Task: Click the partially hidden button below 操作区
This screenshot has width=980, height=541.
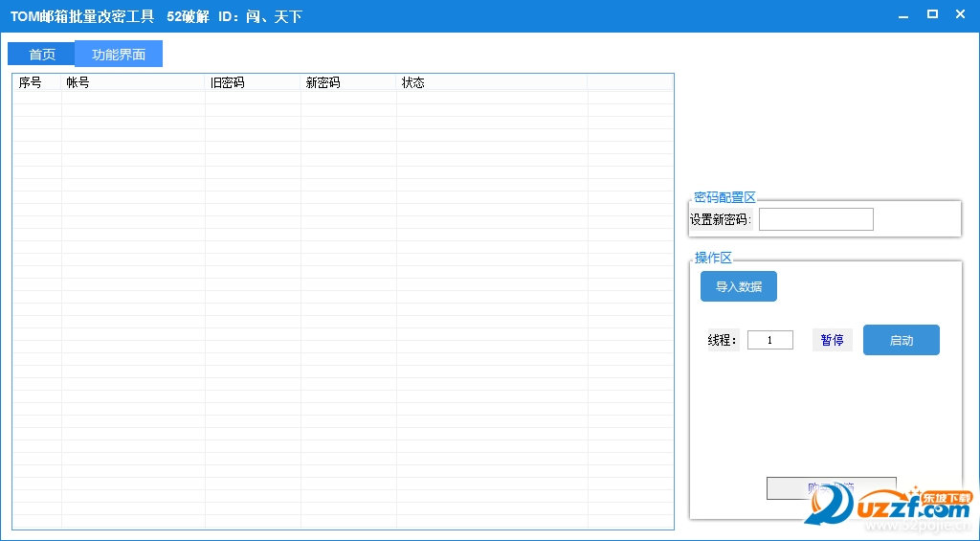Action: tap(832, 488)
